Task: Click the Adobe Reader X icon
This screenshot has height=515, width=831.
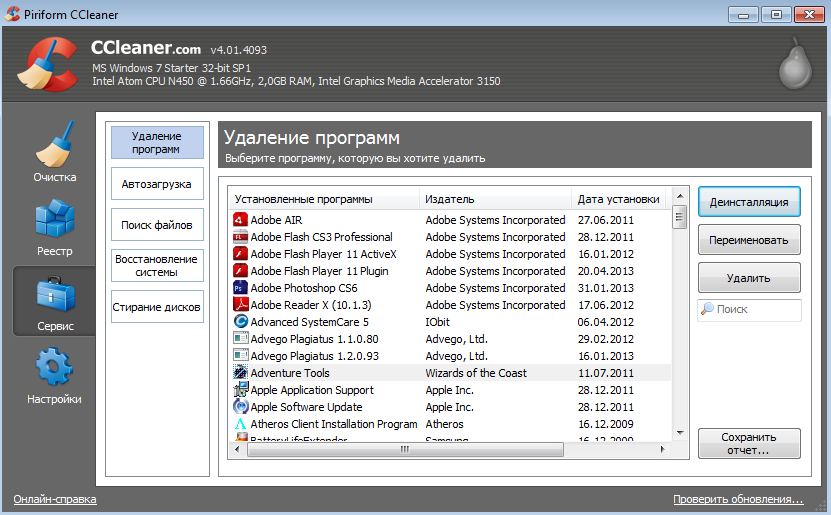Action: 241,305
